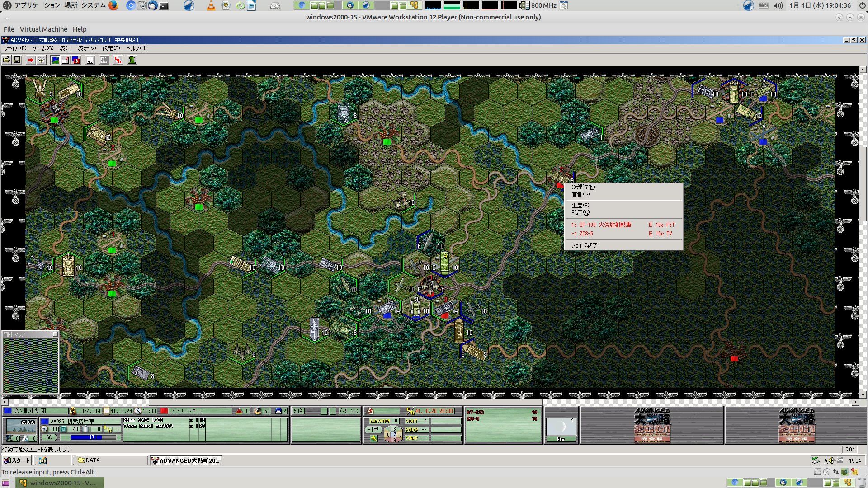Open the terminal icon in top panel

(164, 5)
